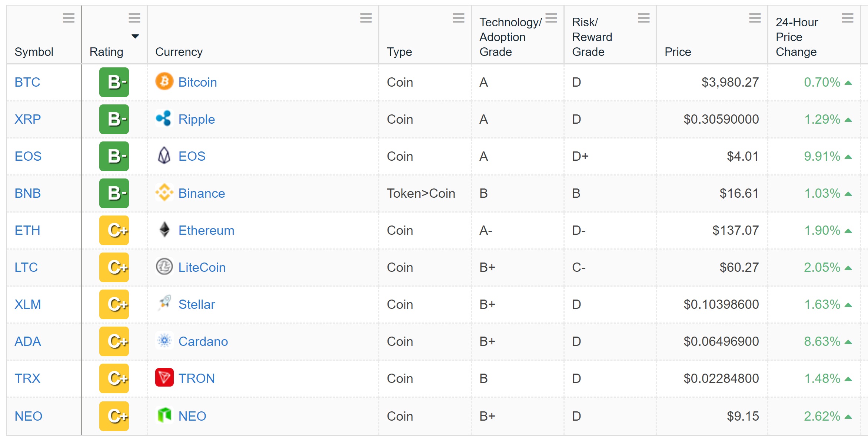Screen dimensions: 868x441
Task: Open the Symbol column menu
Action: pos(69,18)
